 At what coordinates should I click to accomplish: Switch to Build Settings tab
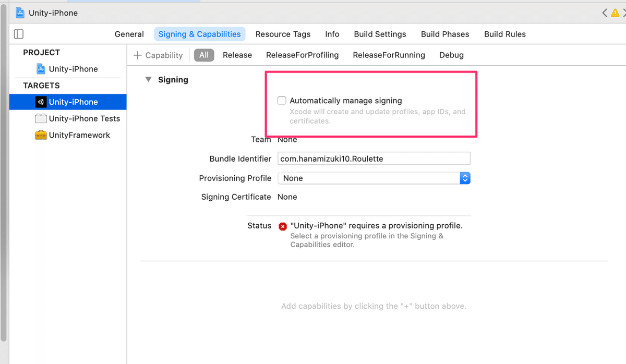380,34
